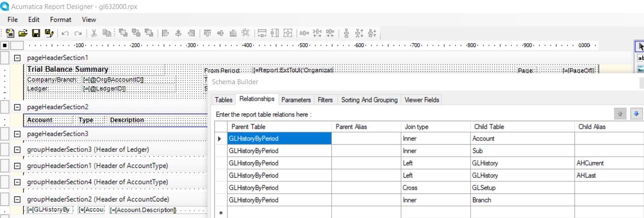Copy the selected control
The width and height of the screenshot is (644, 218).
click(x=107, y=33)
